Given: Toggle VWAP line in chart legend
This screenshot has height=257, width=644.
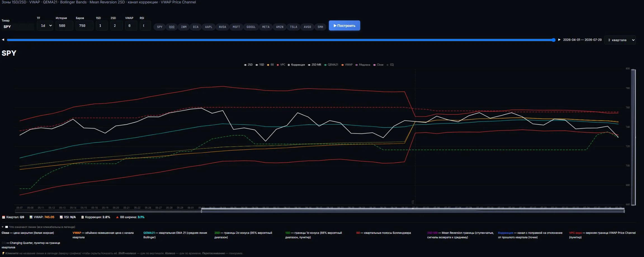Looking at the screenshot, I should pyautogui.click(x=347, y=65).
